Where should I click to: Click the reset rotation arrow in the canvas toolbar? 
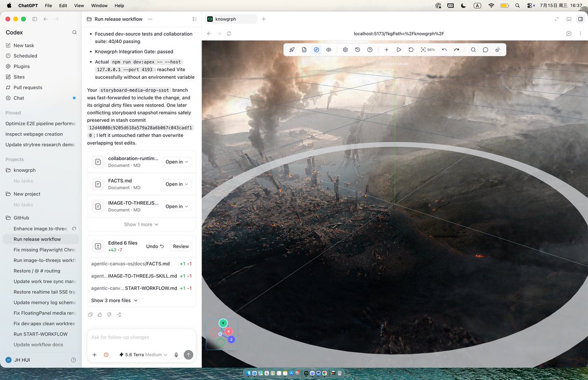pyautogui.click(x=411, y=49)
